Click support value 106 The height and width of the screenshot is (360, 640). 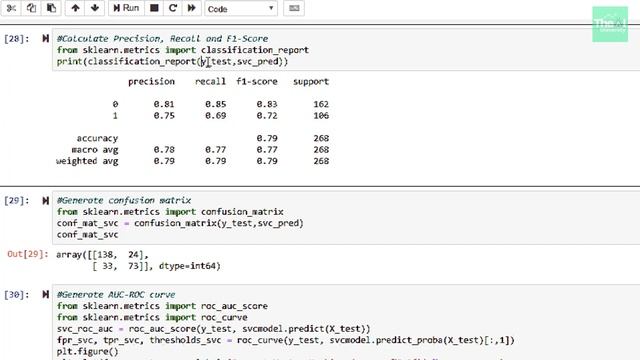click(x=321, y=116)
